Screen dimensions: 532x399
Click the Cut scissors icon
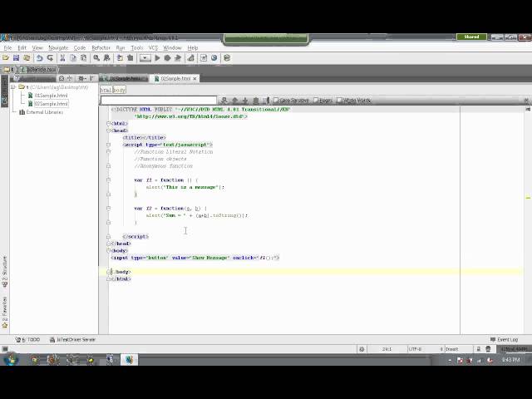62,58
